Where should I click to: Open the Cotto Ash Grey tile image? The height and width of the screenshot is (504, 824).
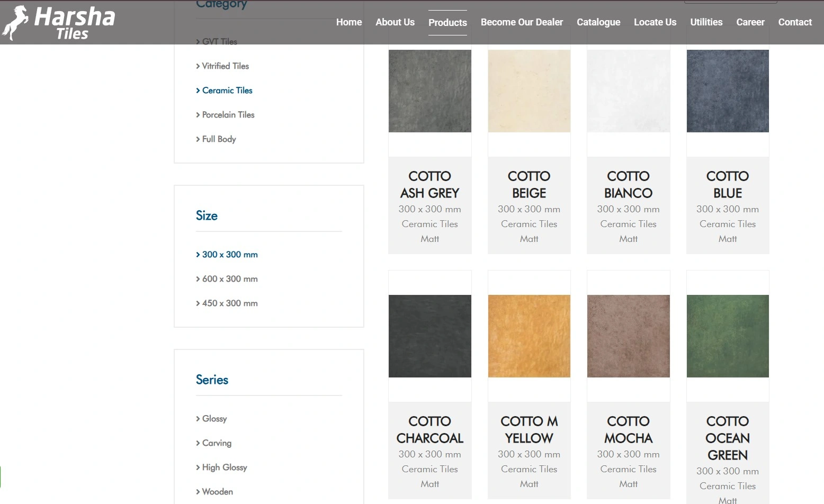coord(430,91)
